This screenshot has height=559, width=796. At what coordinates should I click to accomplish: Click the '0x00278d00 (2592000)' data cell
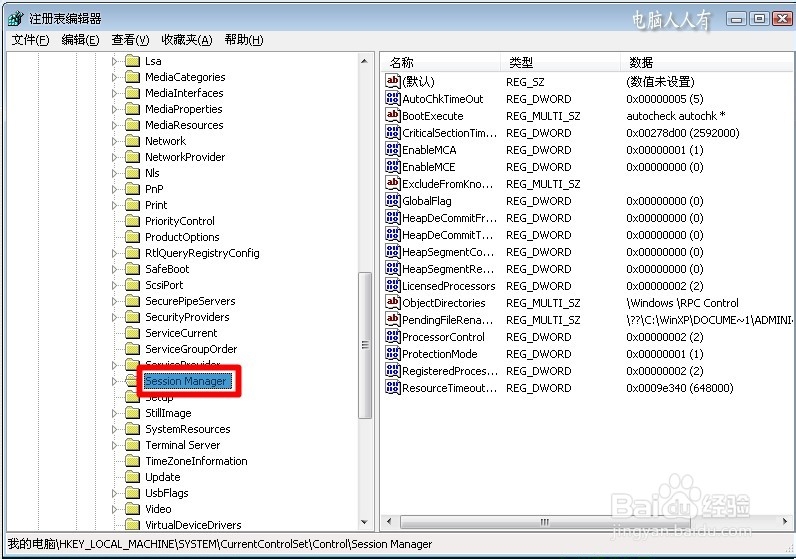pos(682,133)
